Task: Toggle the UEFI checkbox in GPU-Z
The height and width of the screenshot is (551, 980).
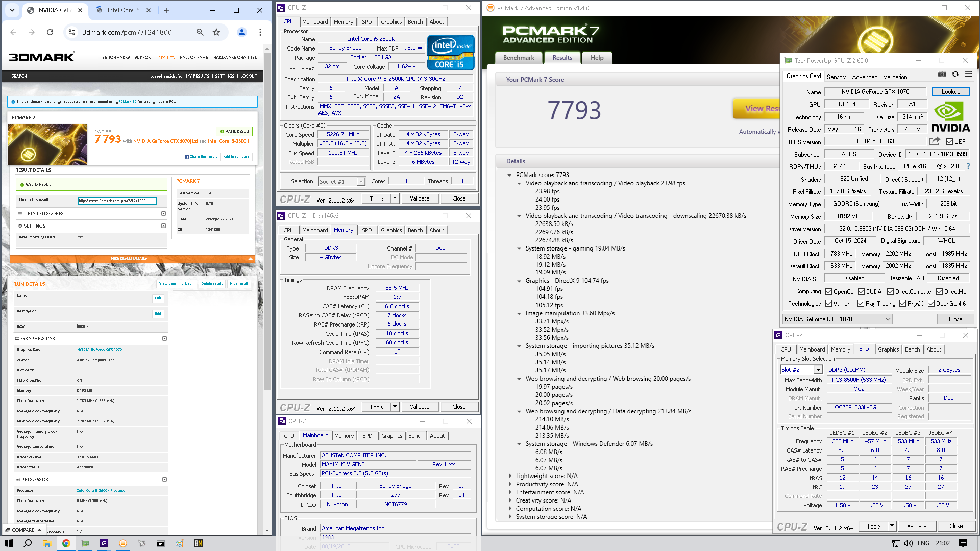Action: pyautogui.click(x=949, y=142)
